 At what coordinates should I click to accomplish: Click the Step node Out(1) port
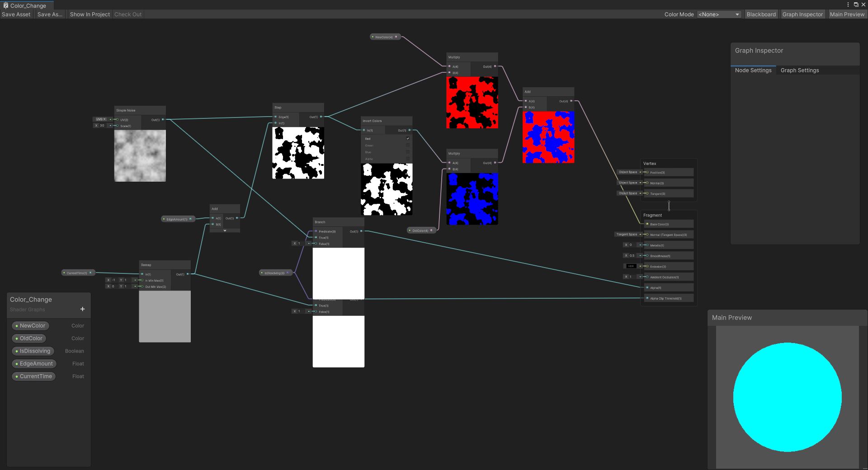point(321,117)
